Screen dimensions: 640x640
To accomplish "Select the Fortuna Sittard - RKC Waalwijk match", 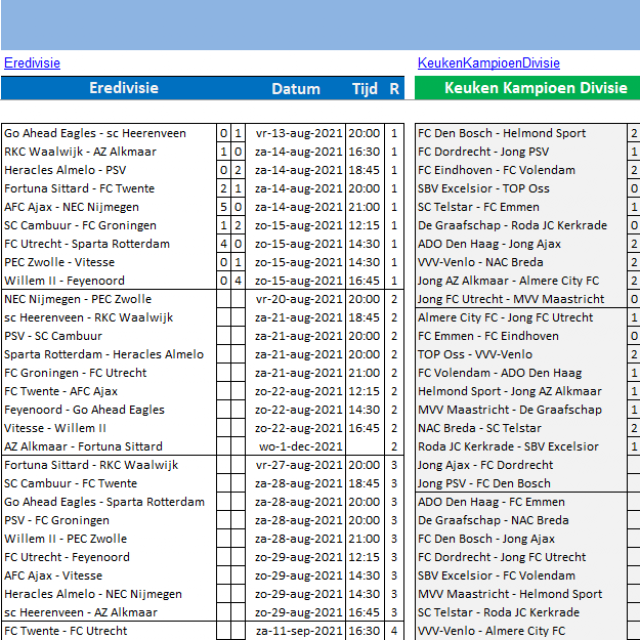I will 91,465.
